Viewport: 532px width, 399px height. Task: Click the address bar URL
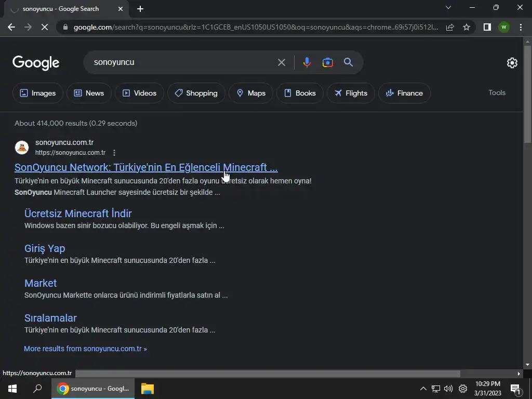click(256, 27)
